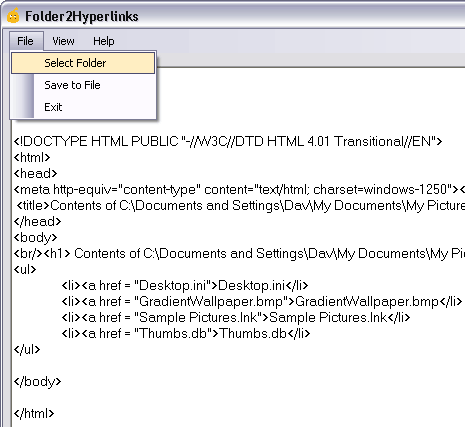Click the Folder2Hyperlinks window title text
465x427 pixels.
(x=82, y=16)
